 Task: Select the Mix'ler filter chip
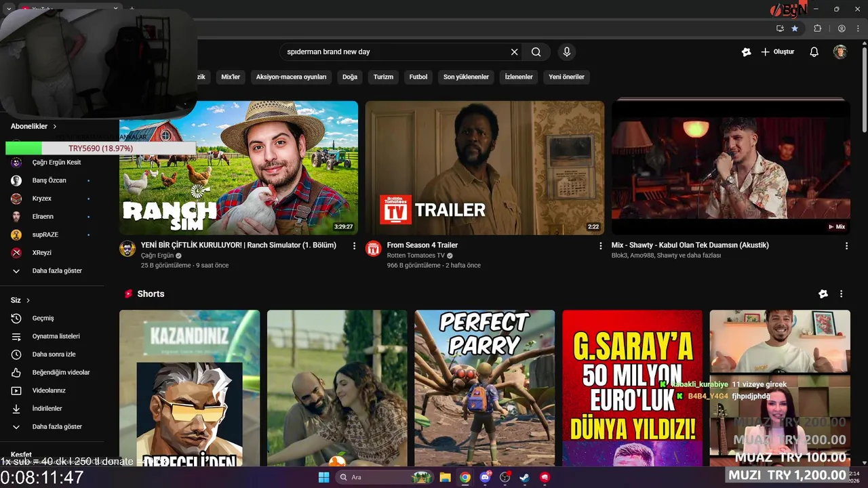(x=231, y=77)
